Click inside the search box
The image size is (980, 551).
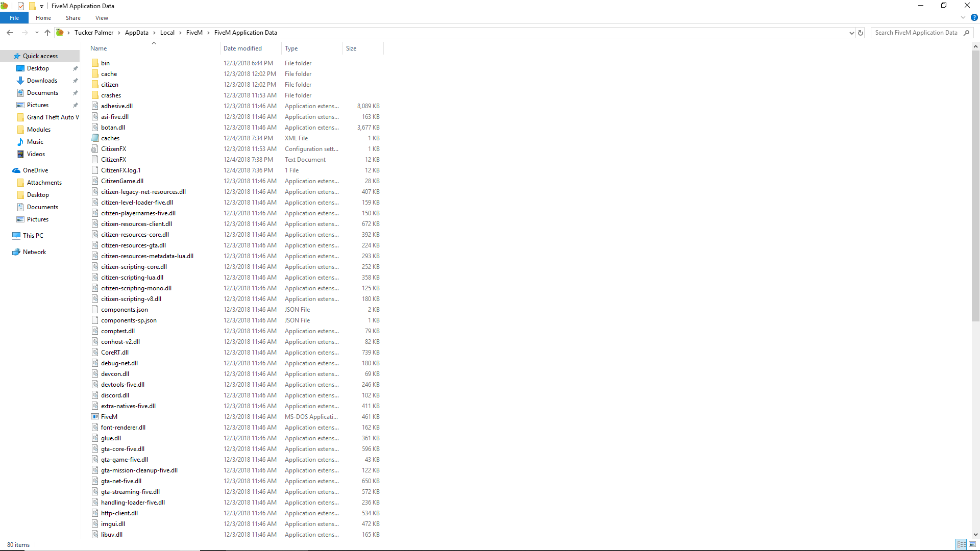[914, 32]
